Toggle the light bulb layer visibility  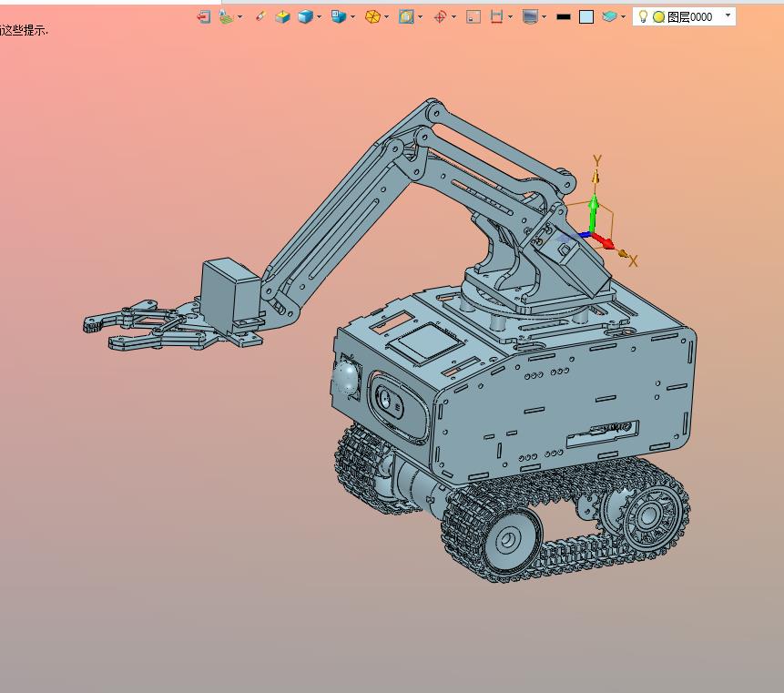click(x=644, y=17)
